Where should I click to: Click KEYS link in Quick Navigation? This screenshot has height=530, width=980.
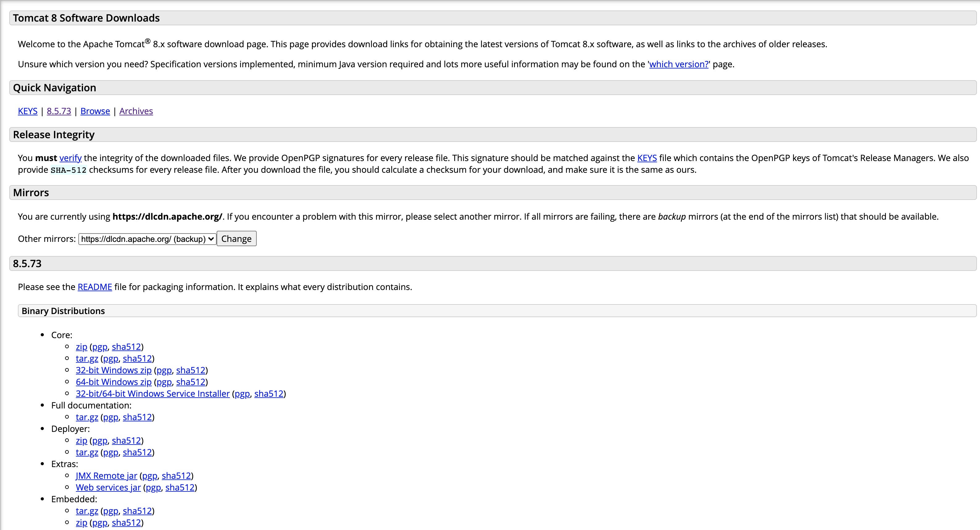click(x=28, y=111)
